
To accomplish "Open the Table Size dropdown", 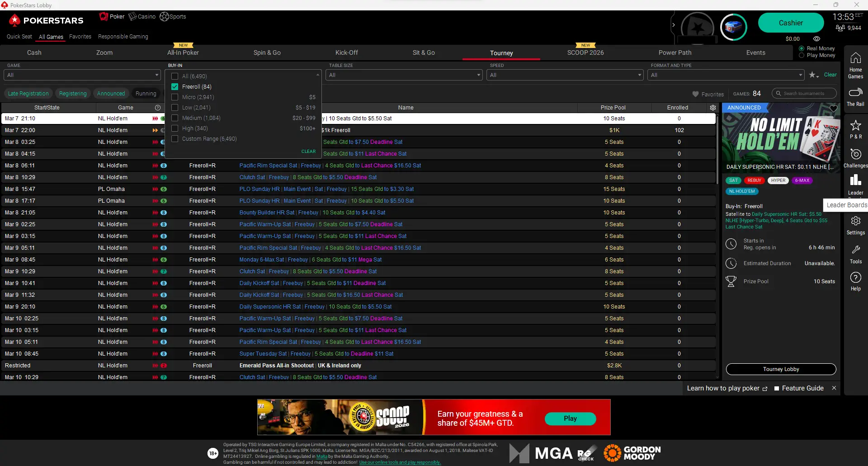I will pos(404,75).
